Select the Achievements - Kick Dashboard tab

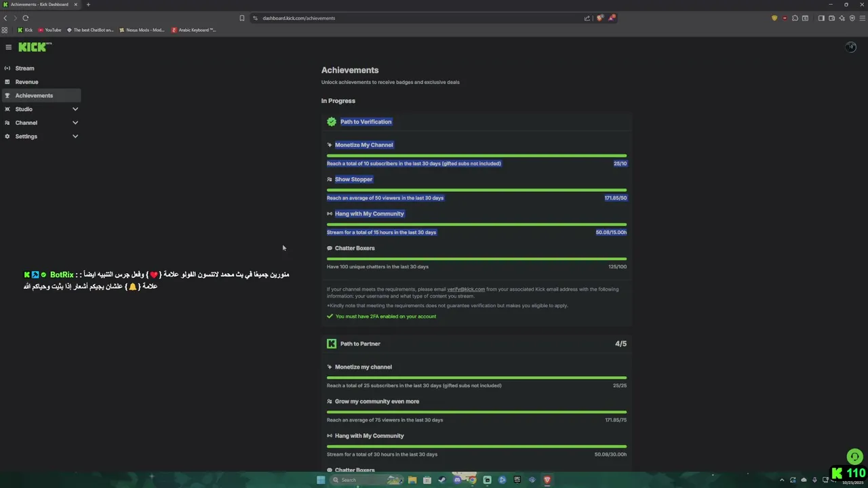click(x=39, y=5)
